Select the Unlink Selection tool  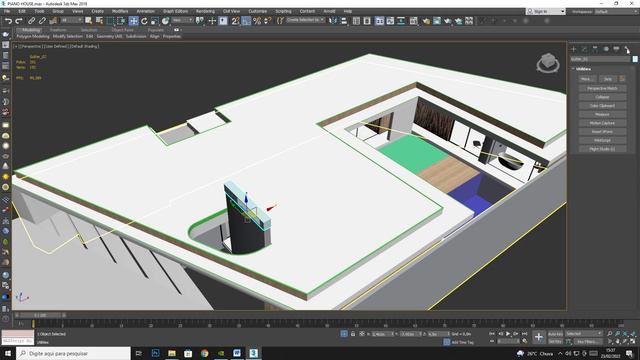tap(42, 21)
